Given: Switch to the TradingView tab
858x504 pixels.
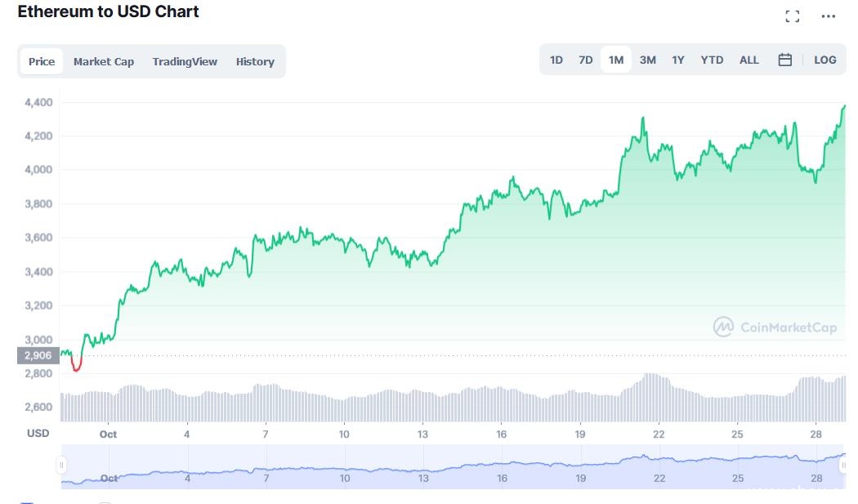Looking at the screenshot, I should [185, 61].
